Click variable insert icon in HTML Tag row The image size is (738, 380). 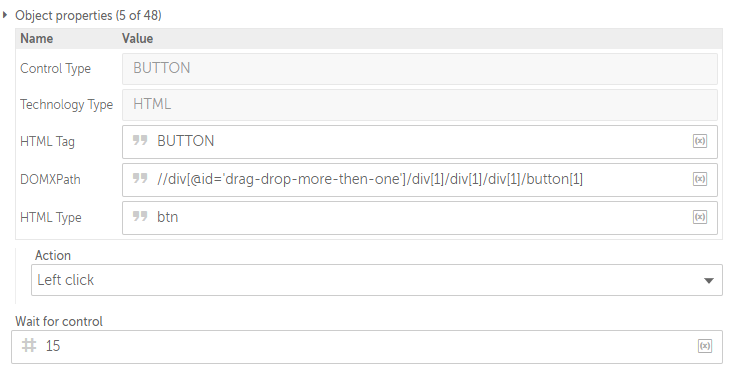tap(700, 141)
